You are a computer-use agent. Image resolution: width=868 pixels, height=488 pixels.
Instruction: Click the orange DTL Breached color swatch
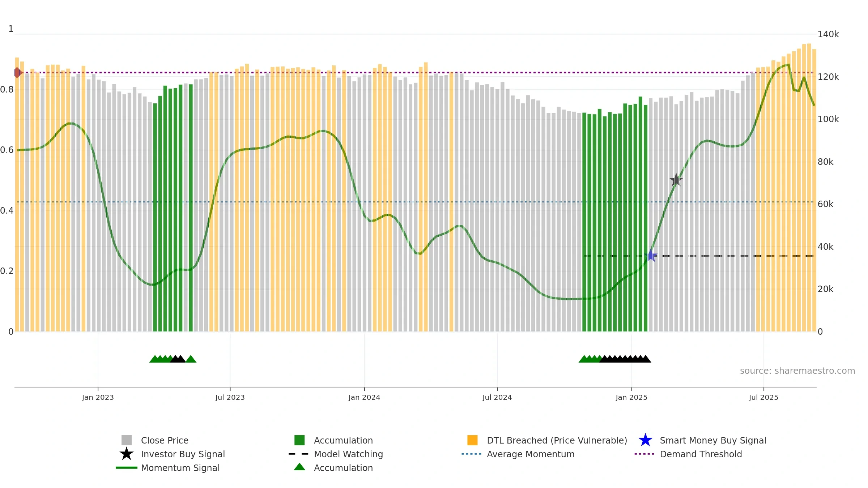tap(472, 440)
